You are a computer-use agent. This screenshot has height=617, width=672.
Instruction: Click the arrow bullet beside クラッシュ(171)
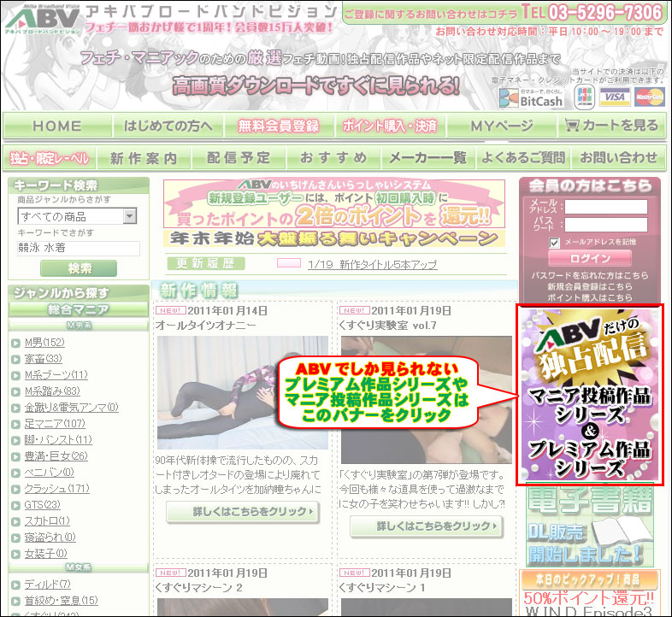(16, 490)
